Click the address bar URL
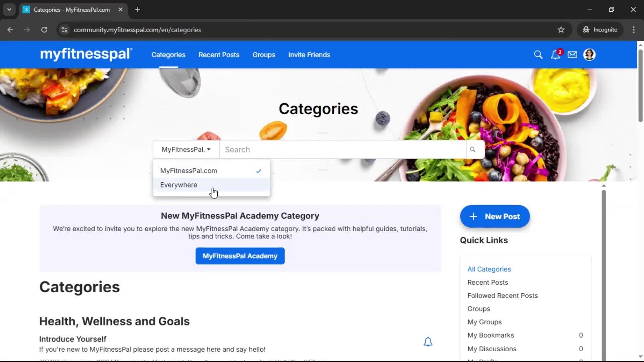 pos(137,30)
